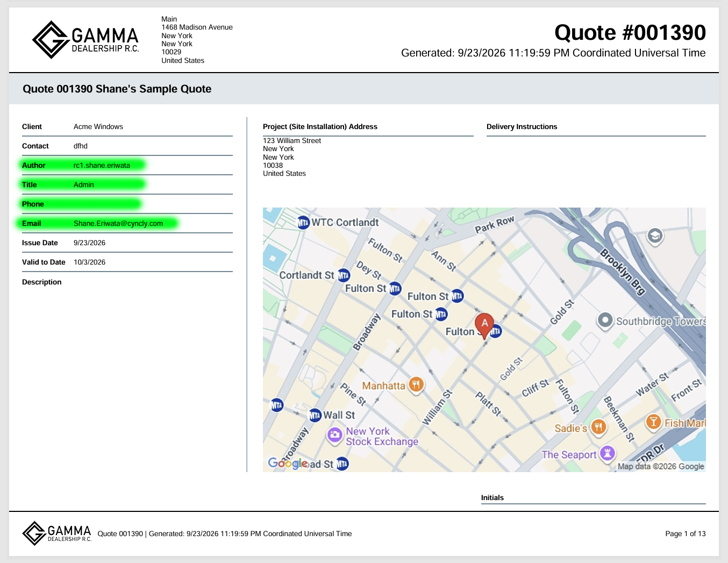The width and height of the screenshot is (728, 563).
Task: Click the 'Client' field label
Action: coord(32,127)
